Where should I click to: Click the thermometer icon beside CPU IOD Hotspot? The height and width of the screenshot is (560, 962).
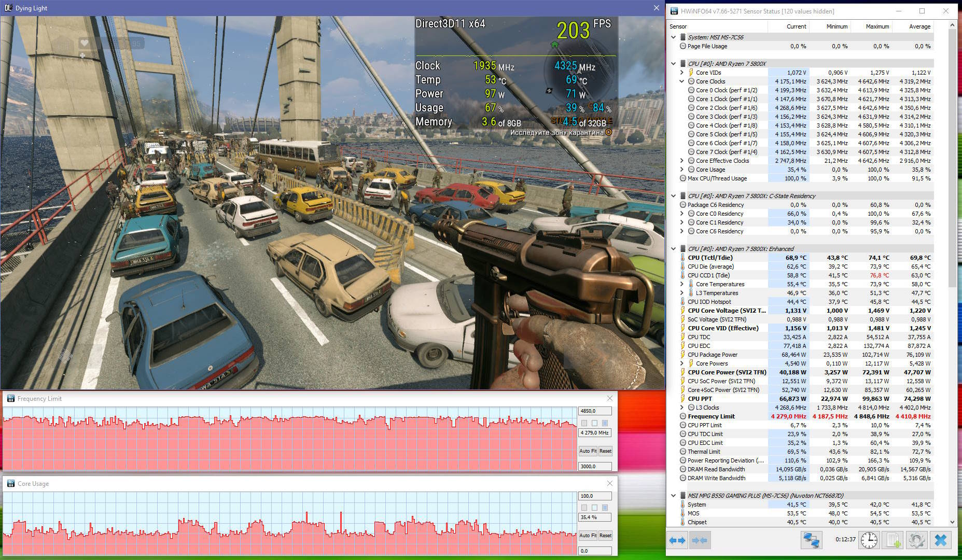click(683, 302)
